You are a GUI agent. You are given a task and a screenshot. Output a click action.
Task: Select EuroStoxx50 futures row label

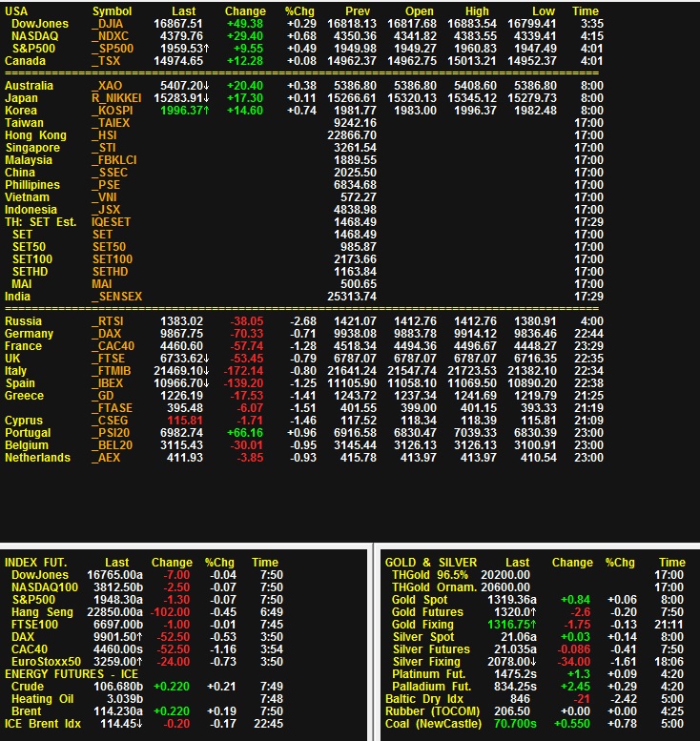(x=46, y=662)
